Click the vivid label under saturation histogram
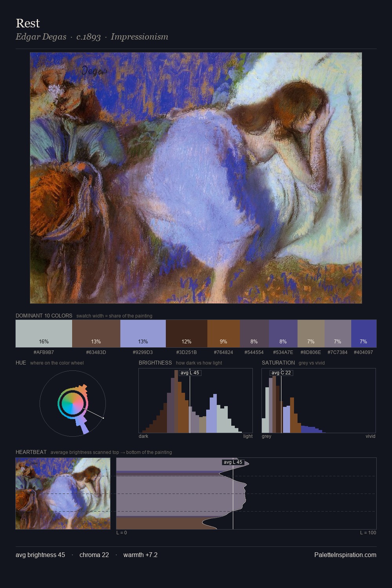Viewport: 392px width, 588px height. pos(370,436)
